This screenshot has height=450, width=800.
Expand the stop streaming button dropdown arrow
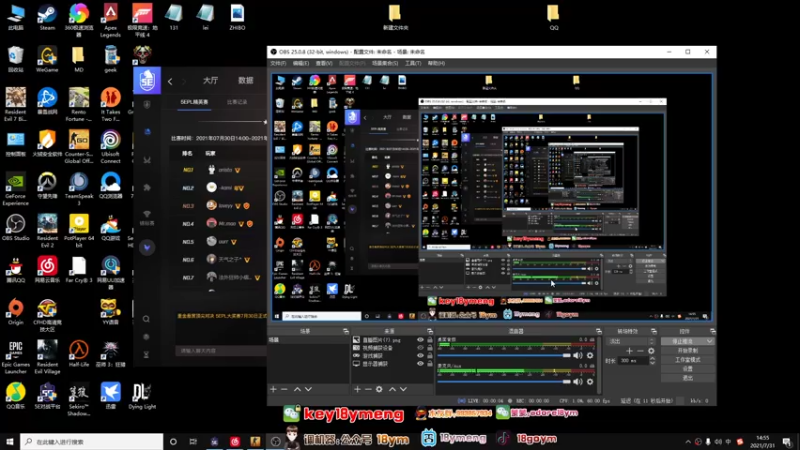[709, 341]
